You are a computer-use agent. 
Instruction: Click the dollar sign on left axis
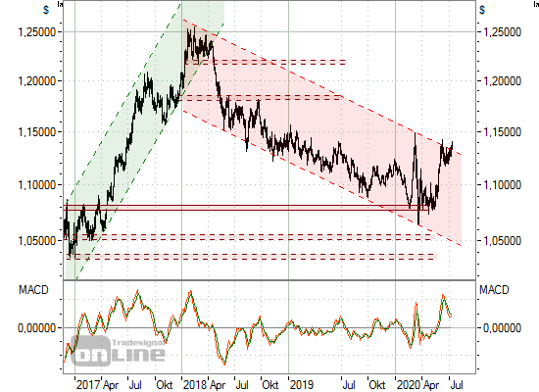click(46, 10)
